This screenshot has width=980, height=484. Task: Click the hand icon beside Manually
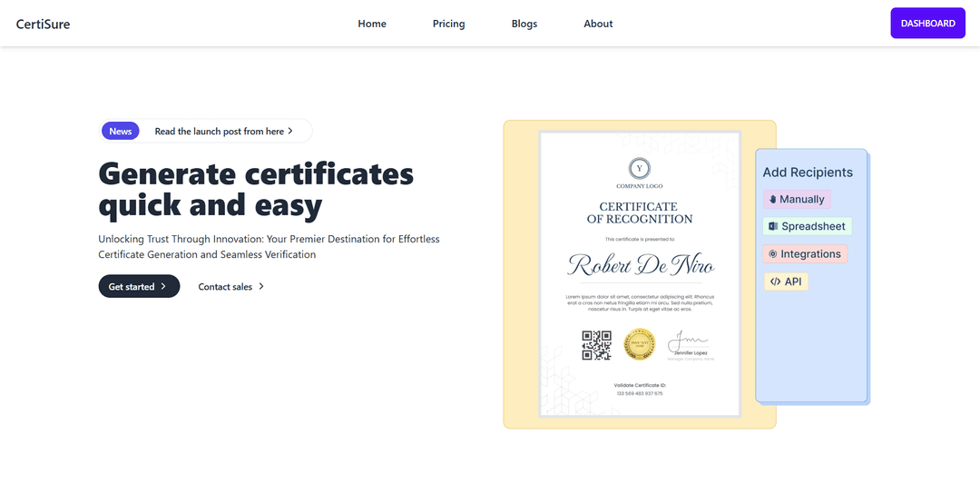point(772,200)
